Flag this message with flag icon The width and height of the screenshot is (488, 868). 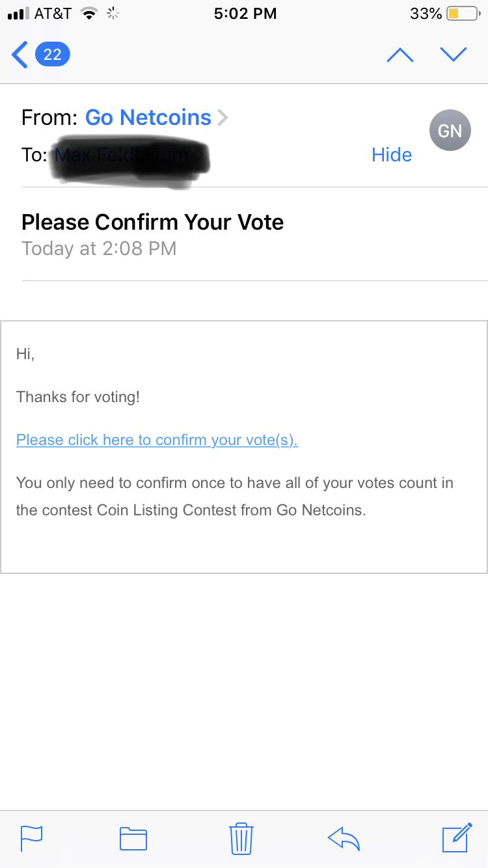click(x=31, y=838)
